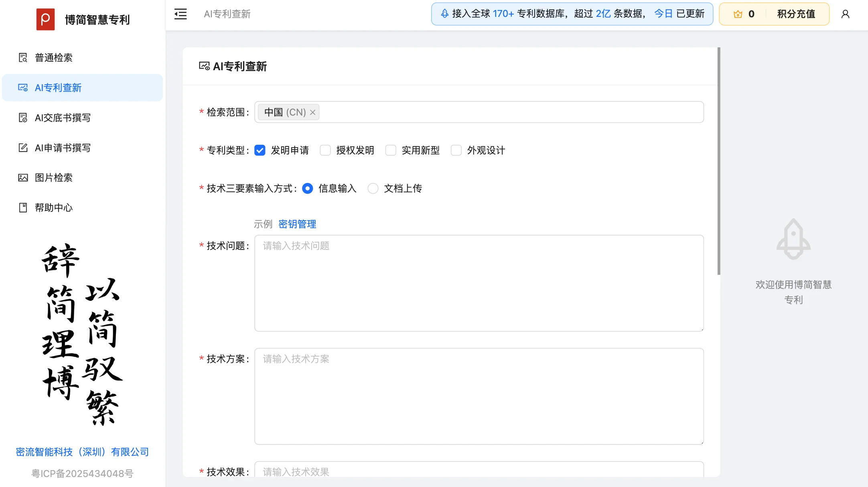The height and width of the screenshot is (487, 868).
Task: Switch to AI专利查新 in the sidebar
Action: [x=58, y=87]
